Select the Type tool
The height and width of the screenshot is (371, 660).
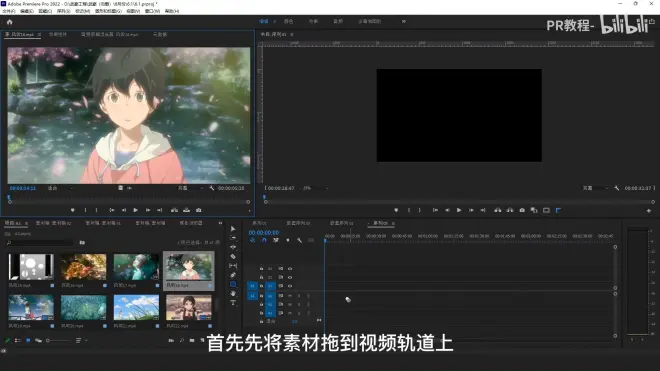coord(233,303)
